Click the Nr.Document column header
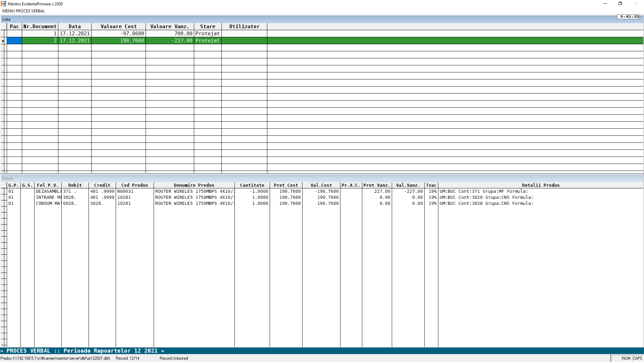Image resolution: width=644 pixels, height=362 pixels. click(40, 26)
